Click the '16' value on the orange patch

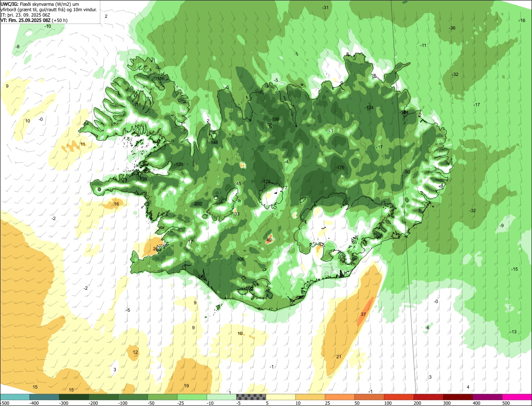[116, 204]
